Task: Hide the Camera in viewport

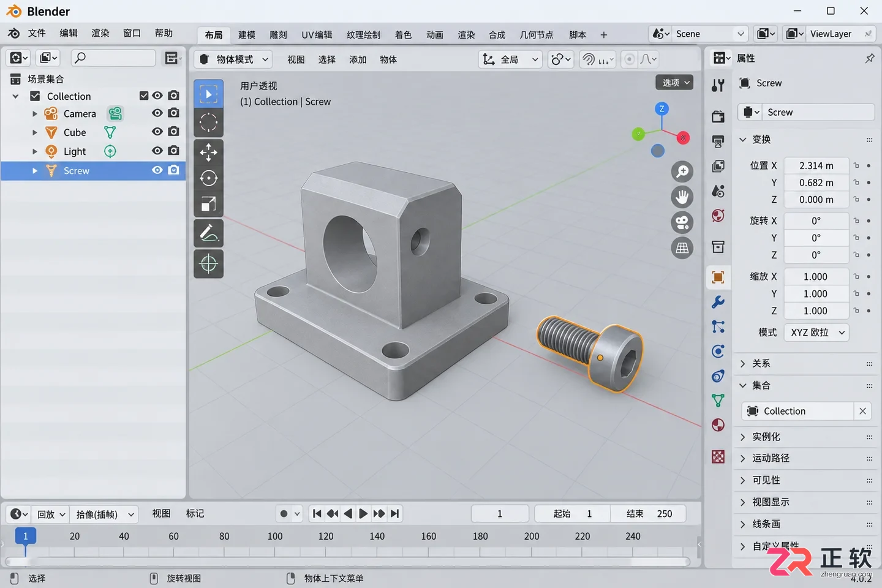Action: click(157, 113)
